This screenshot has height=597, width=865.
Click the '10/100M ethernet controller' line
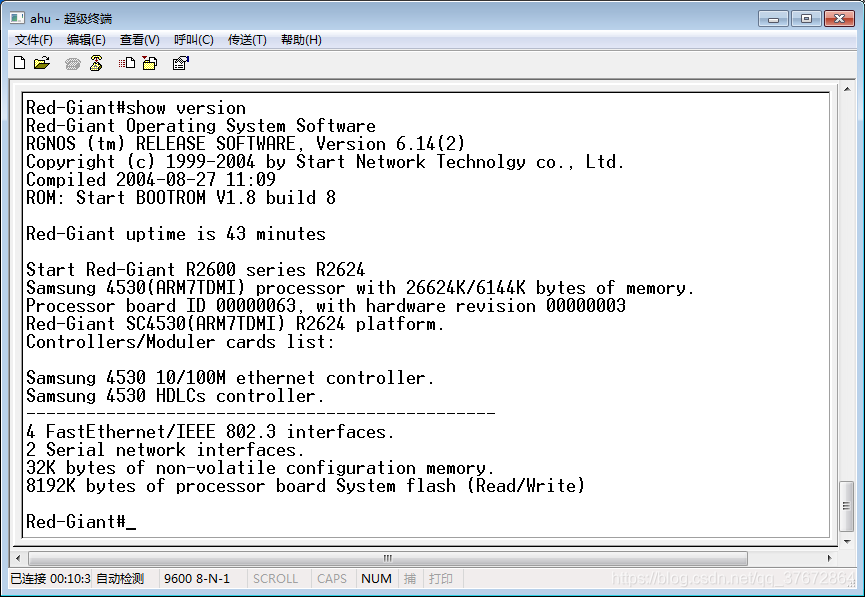tap(230, 377)
